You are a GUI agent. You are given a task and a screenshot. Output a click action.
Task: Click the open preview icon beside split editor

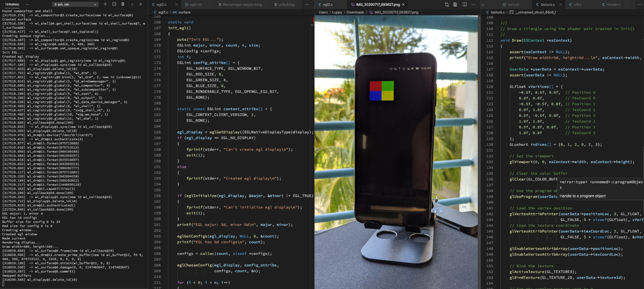coord(455,4)
